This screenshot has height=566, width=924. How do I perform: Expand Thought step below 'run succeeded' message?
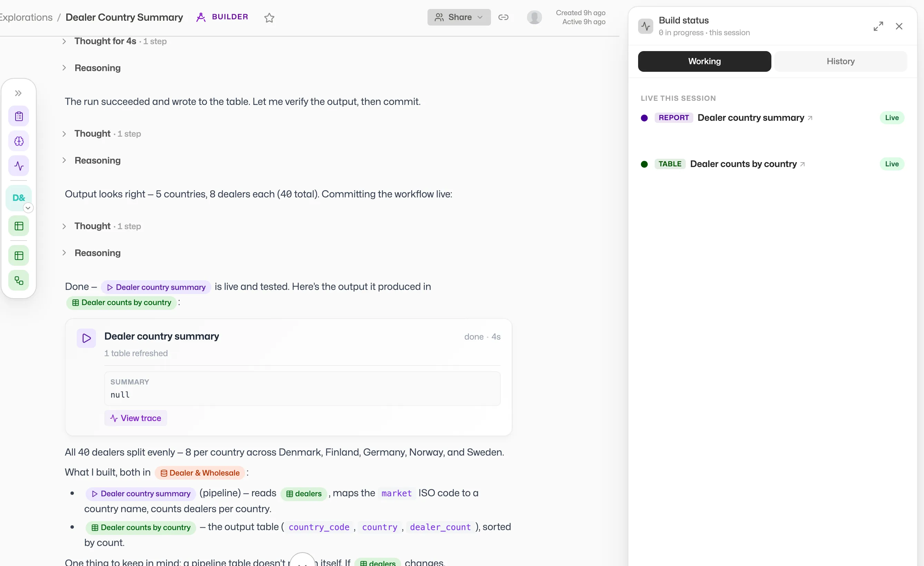click(101, 134)
